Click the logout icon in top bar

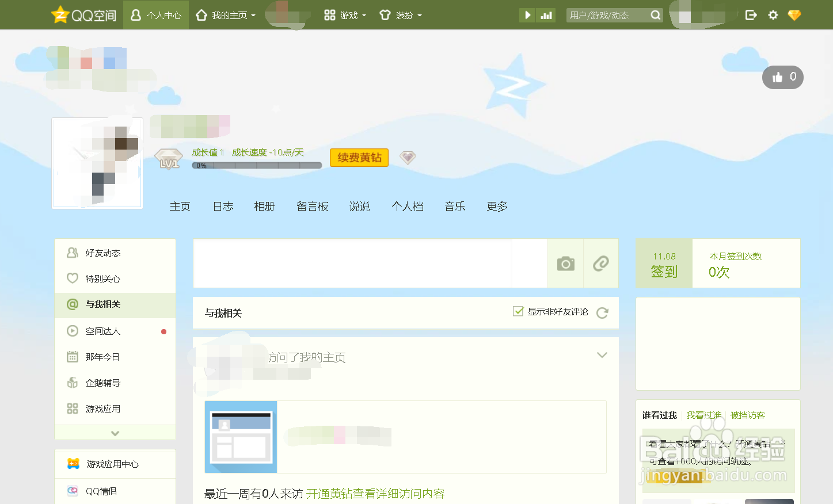751,15
